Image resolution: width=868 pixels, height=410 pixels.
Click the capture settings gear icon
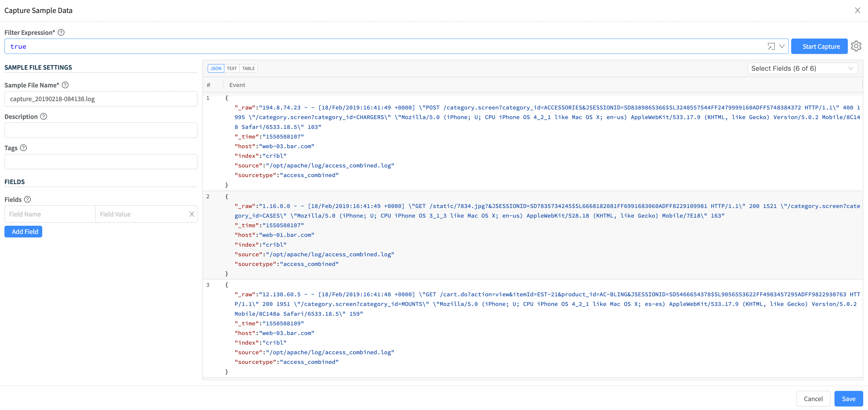tap(856, 46)
